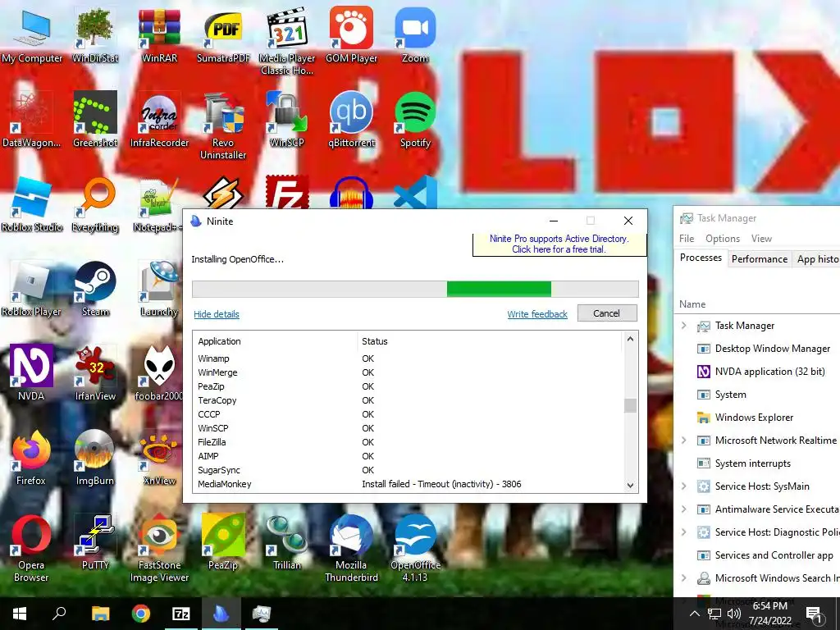Launch PeaZip from the desktop

[223, 542]
